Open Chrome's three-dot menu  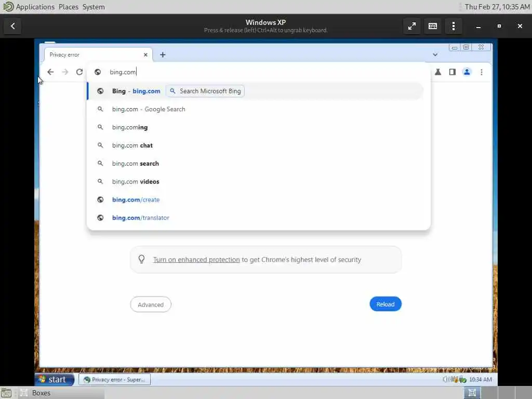482,72
